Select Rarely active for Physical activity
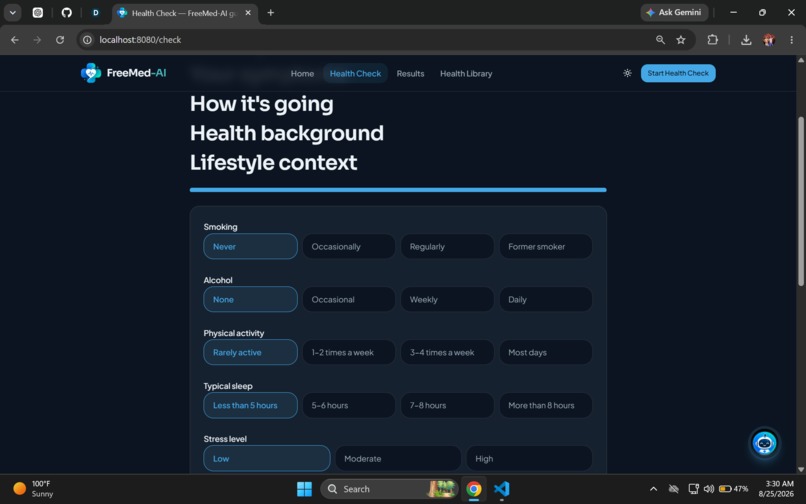 250,352
